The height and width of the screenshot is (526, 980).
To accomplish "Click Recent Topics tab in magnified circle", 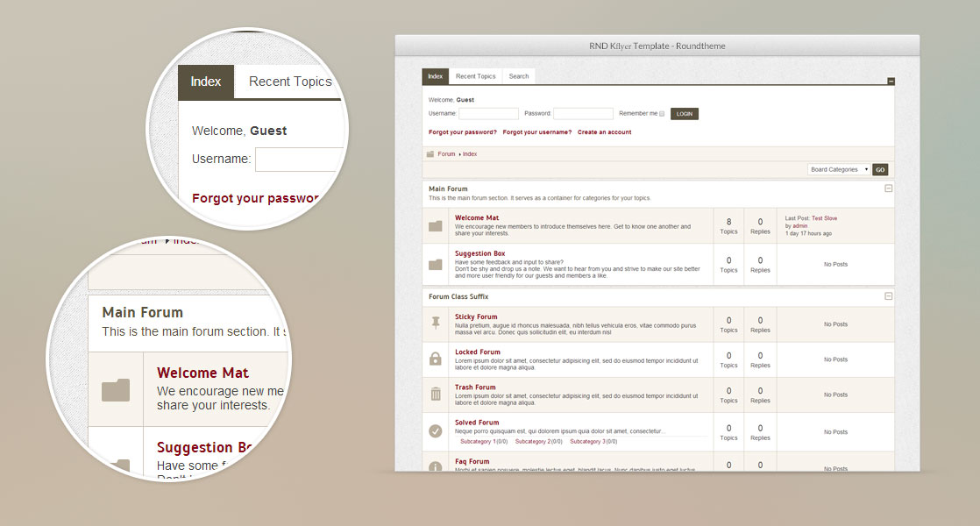I will point(290,82).
